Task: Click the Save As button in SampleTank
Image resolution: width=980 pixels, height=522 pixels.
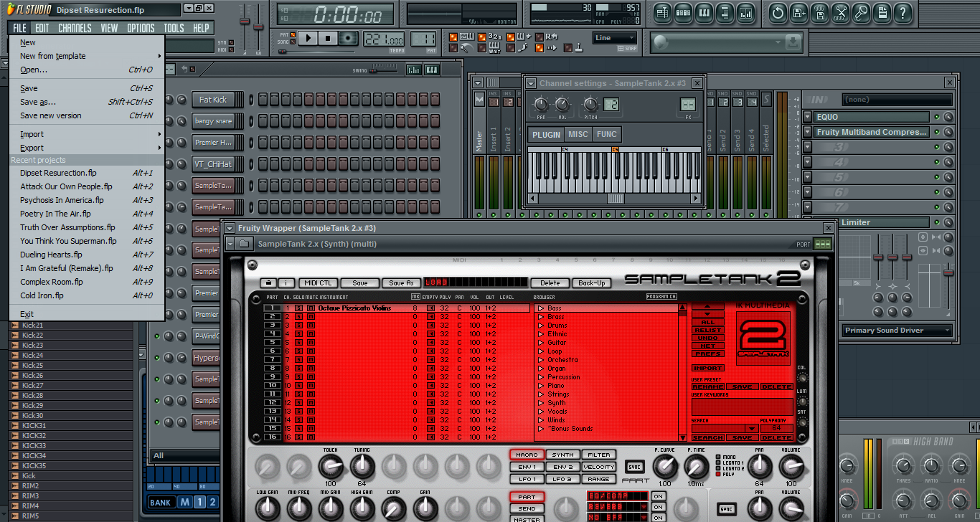Action: point(401,283)
